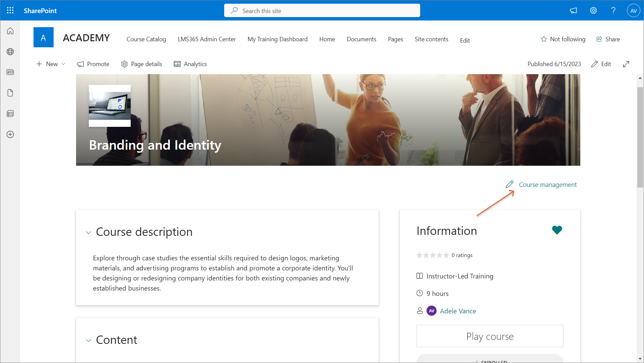Click the sidebar home icon
The width and height of the screenshot is (644, 363).
[x=10, y=31]
